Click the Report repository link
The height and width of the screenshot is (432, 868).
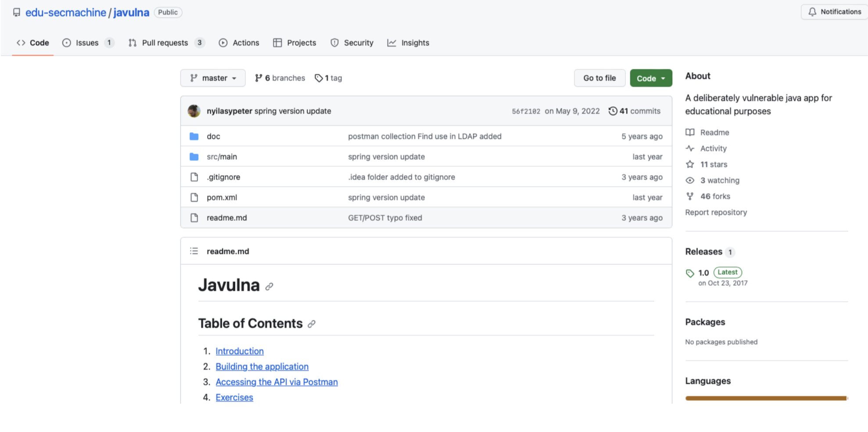(716, 212)
